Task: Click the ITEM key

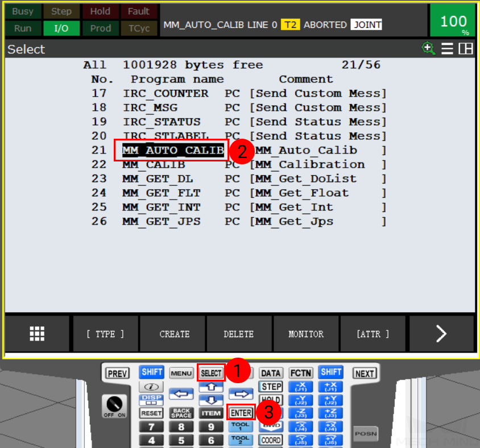Action: point(211,413)
